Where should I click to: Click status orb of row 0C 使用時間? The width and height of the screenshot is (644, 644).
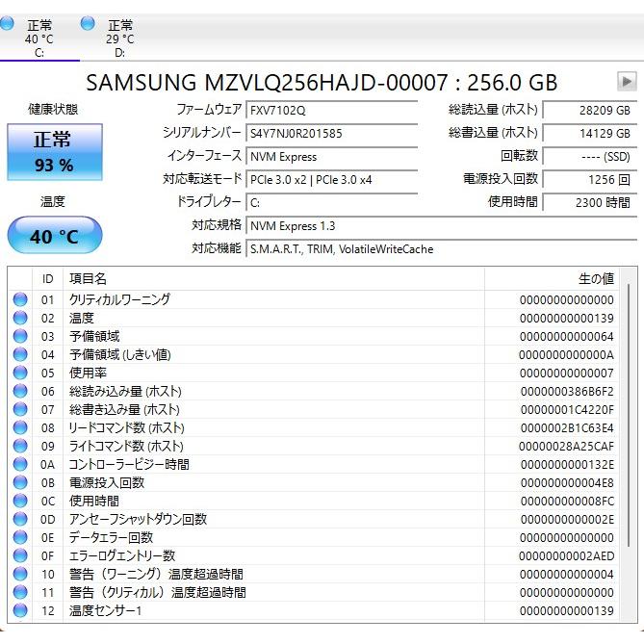tap(20, 501)
